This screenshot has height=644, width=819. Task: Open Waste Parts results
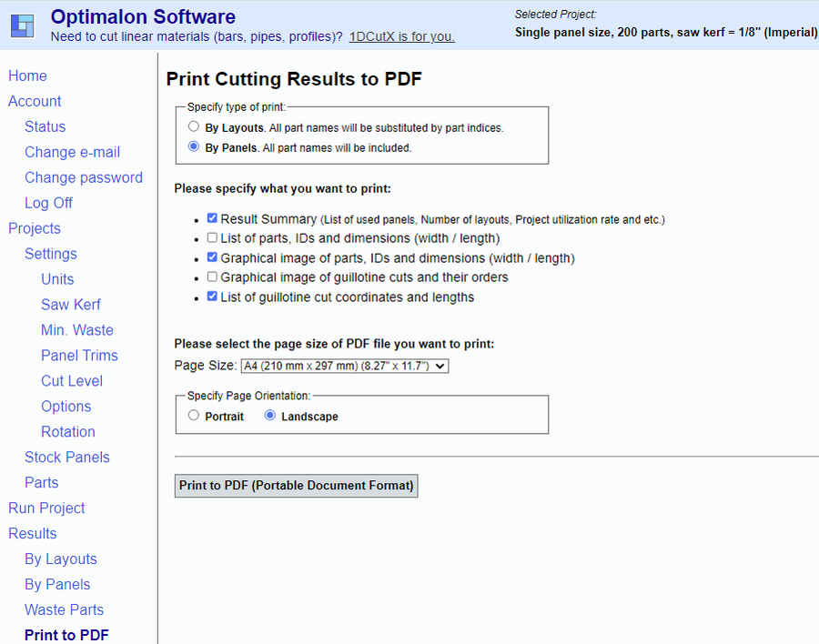click(x=64, y=610)
